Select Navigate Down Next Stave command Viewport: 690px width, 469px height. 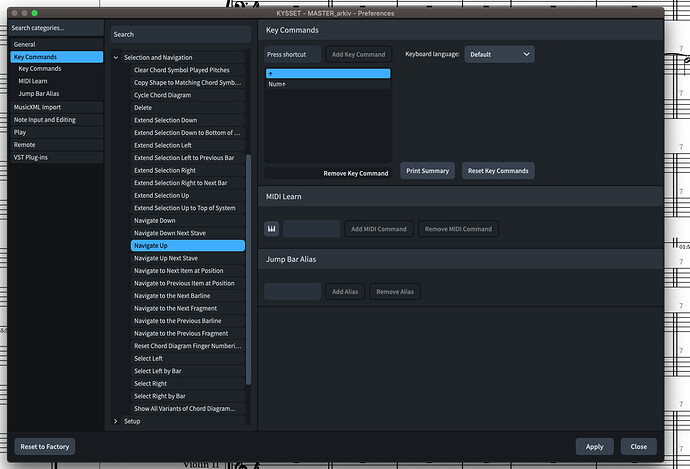tap(188, 233)
